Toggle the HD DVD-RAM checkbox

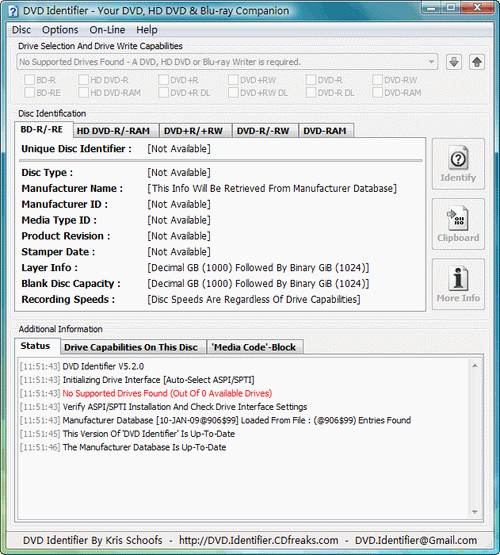pyautogui.click(x=84, y=93)
